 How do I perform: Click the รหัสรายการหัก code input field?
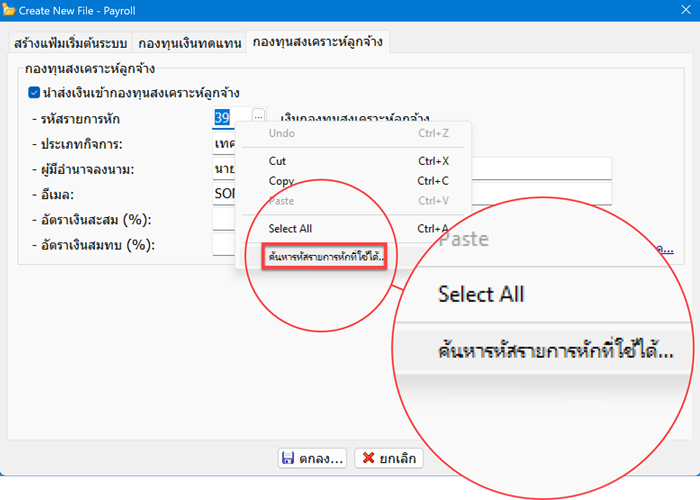coord(223,118)
